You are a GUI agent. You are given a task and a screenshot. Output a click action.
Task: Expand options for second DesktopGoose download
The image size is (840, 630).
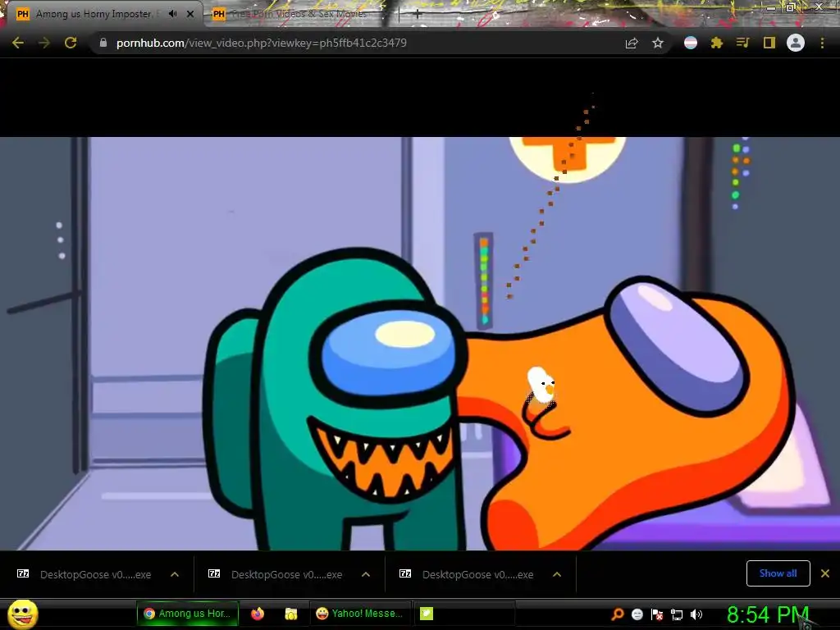click(366, 574)
